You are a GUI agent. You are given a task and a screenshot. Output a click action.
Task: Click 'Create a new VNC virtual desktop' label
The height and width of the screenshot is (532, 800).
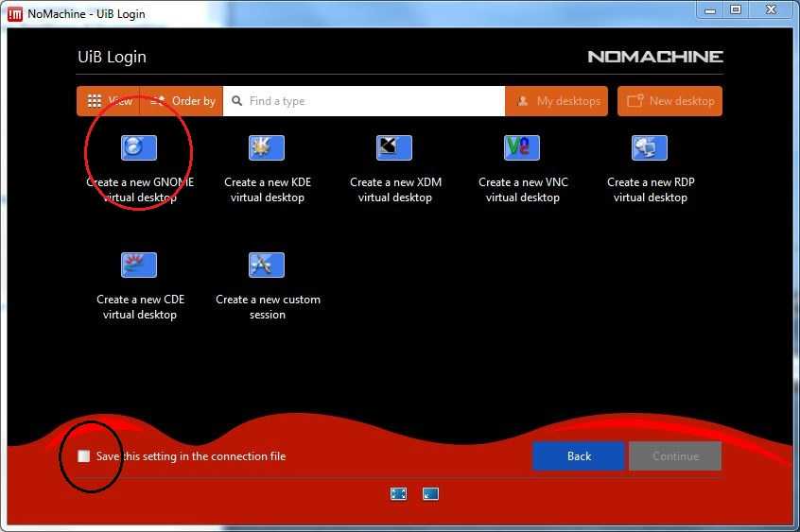pyautogui.click(x=523, y=190)
